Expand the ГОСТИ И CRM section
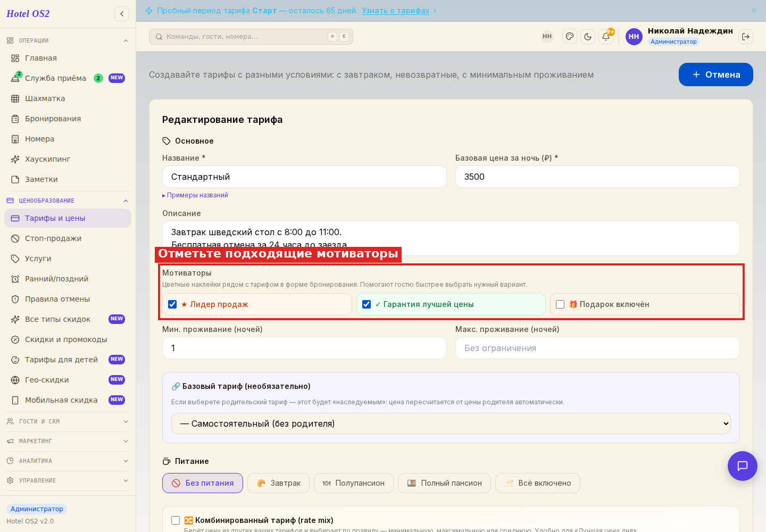Viewport: 766px width, 532px height. 68,421
